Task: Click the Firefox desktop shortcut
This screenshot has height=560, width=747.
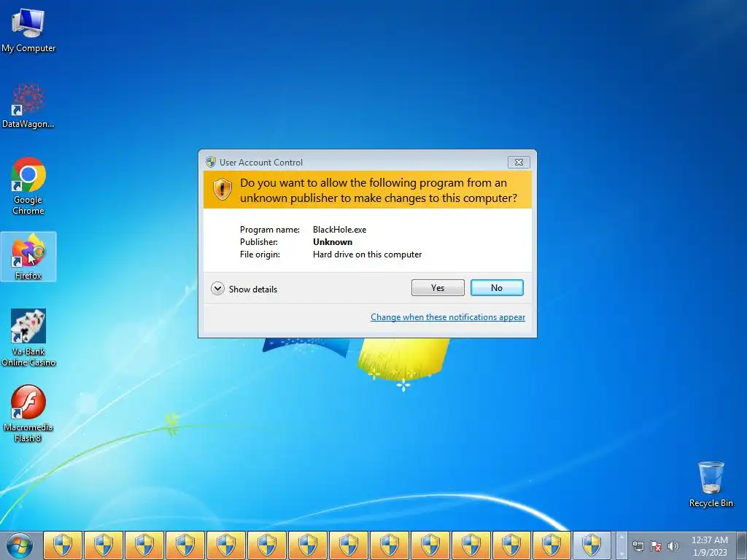Action: tap(28, 257)
